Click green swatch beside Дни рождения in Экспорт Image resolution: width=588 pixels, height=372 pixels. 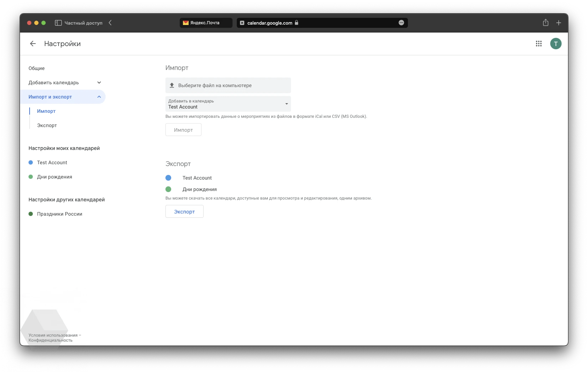click(x=168, y=189)
